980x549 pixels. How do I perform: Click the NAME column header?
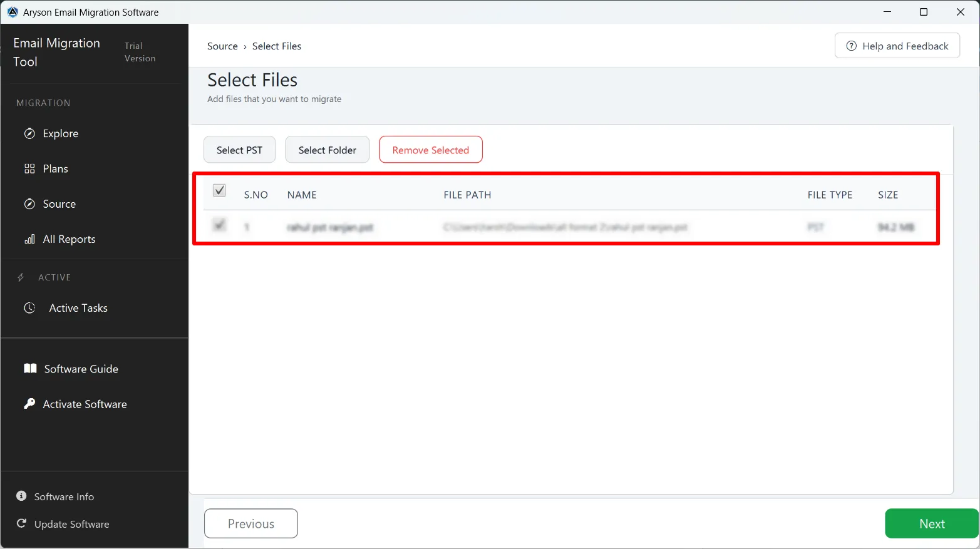pos(302,195)
